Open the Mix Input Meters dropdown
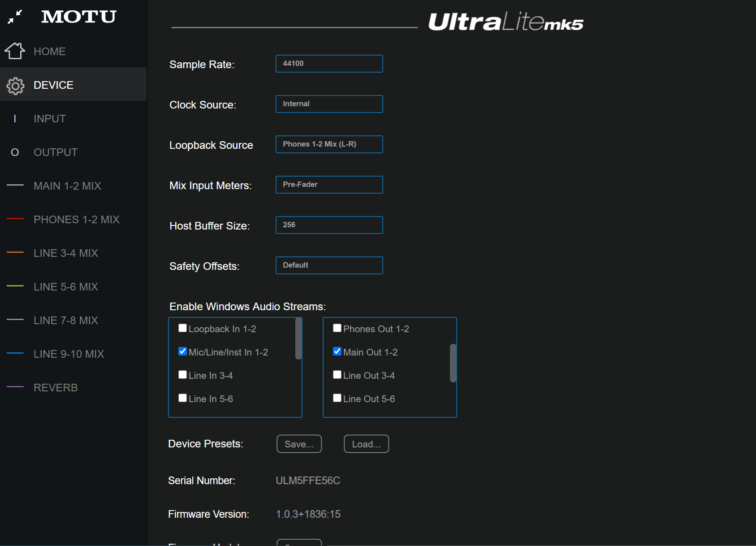 (x=329, y=185)
